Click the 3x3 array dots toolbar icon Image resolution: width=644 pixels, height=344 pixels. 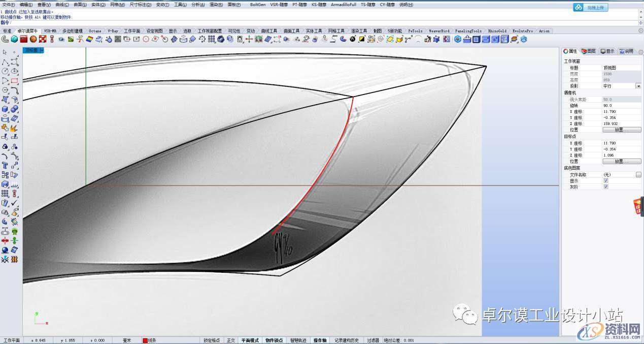tap(211, 39)
